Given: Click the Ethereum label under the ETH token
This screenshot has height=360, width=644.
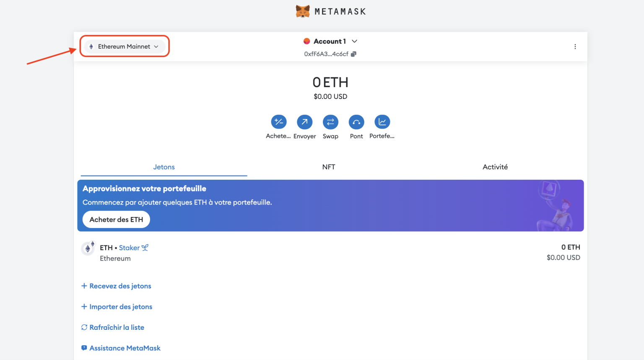Looking at the screenshot, I should pyautogui.click(x=115, y=259).
